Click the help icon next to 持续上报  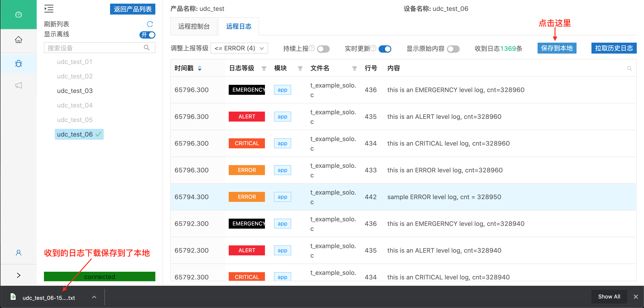coord(312,48)
